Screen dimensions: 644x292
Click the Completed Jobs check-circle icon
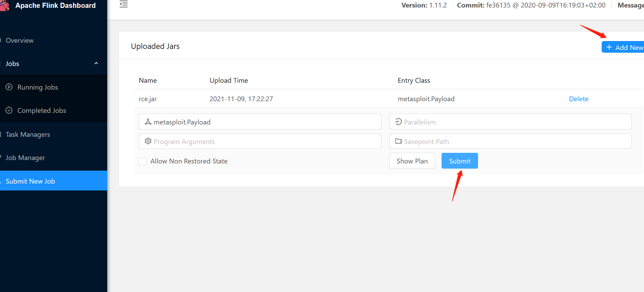pos(9,110)
